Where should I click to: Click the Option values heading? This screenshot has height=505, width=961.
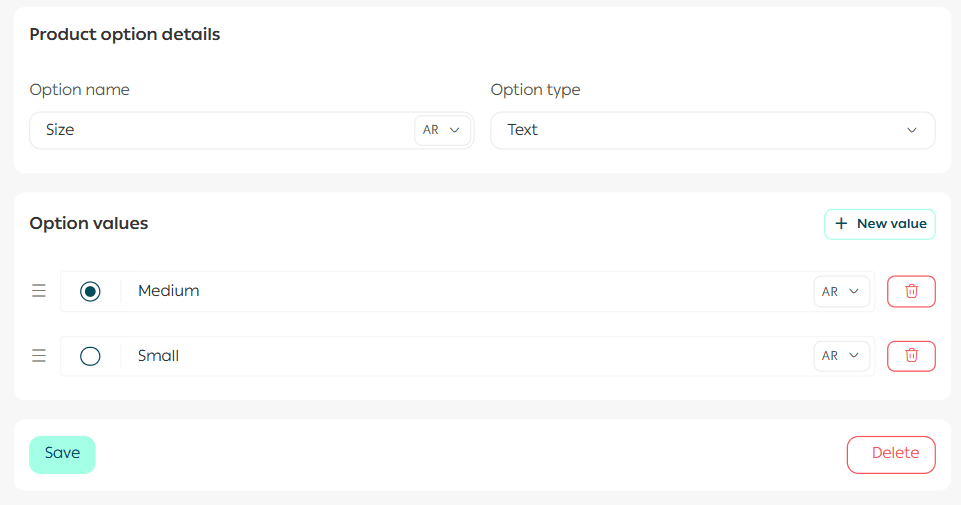(89, 223)
